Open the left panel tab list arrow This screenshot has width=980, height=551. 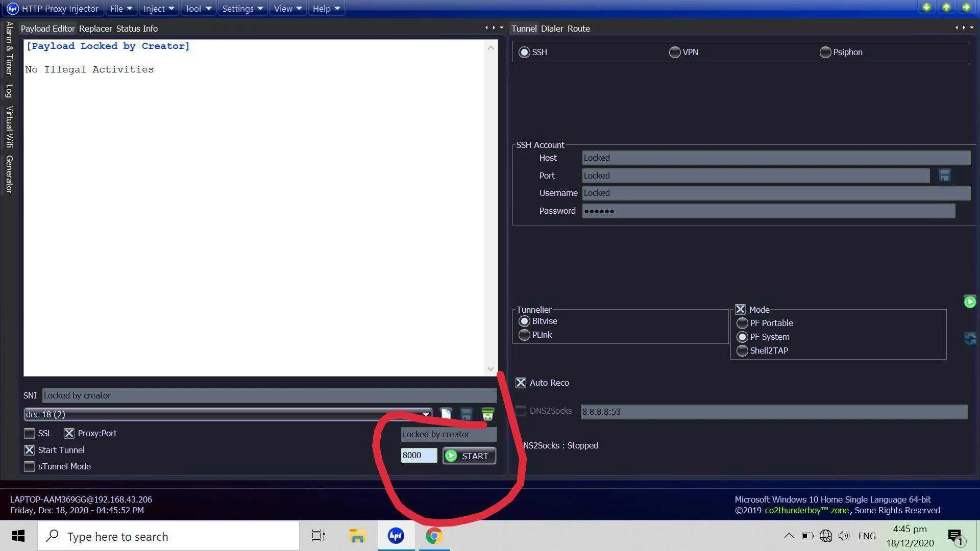coord(502,28)
